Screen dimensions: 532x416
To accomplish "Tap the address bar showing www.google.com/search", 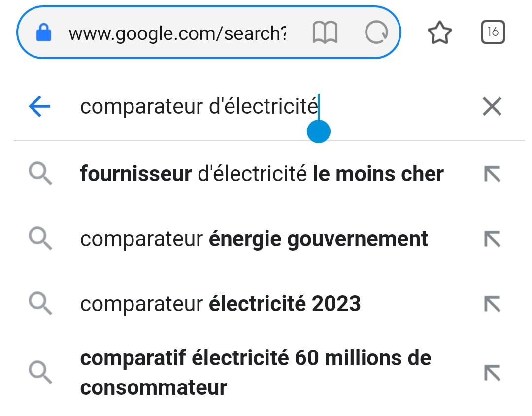I will tap(177, 32).
